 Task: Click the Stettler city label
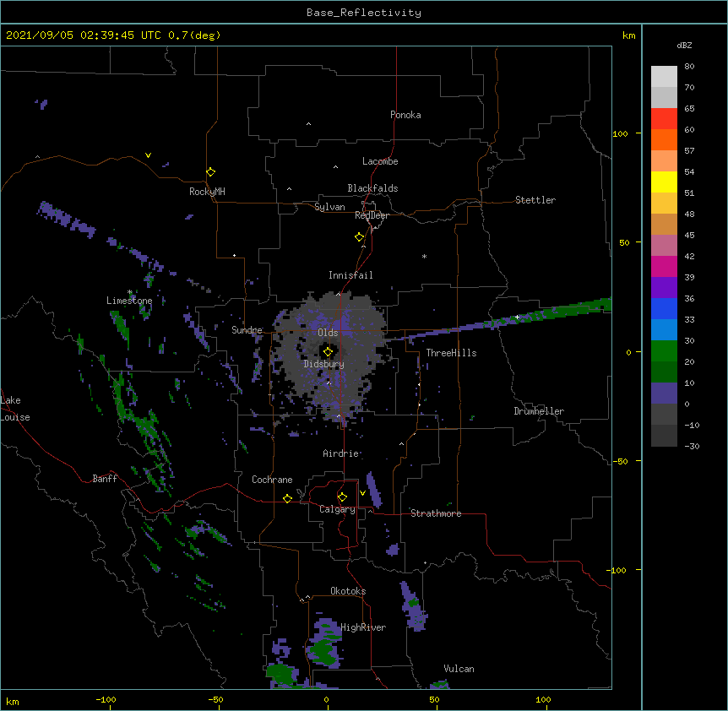[x=535, y=200]
